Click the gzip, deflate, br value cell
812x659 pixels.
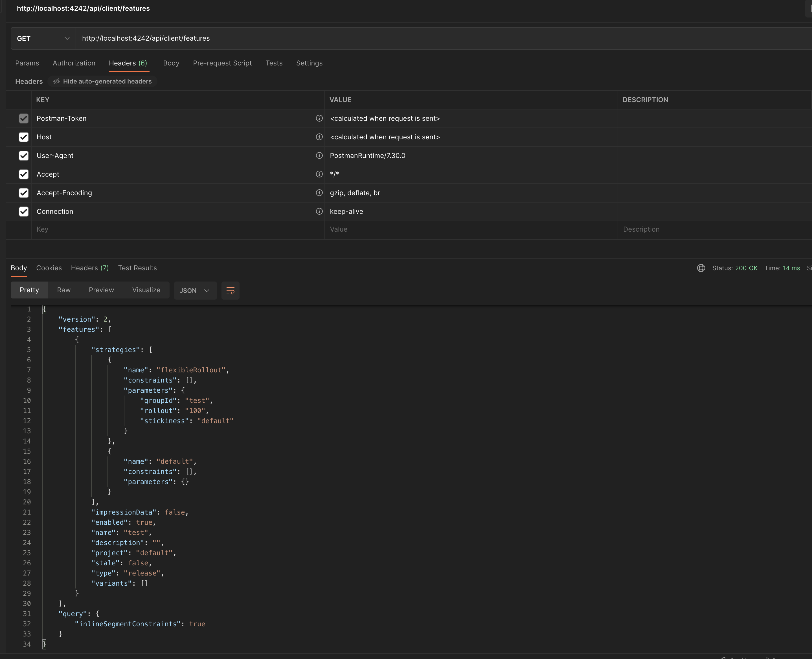[471, 193]
